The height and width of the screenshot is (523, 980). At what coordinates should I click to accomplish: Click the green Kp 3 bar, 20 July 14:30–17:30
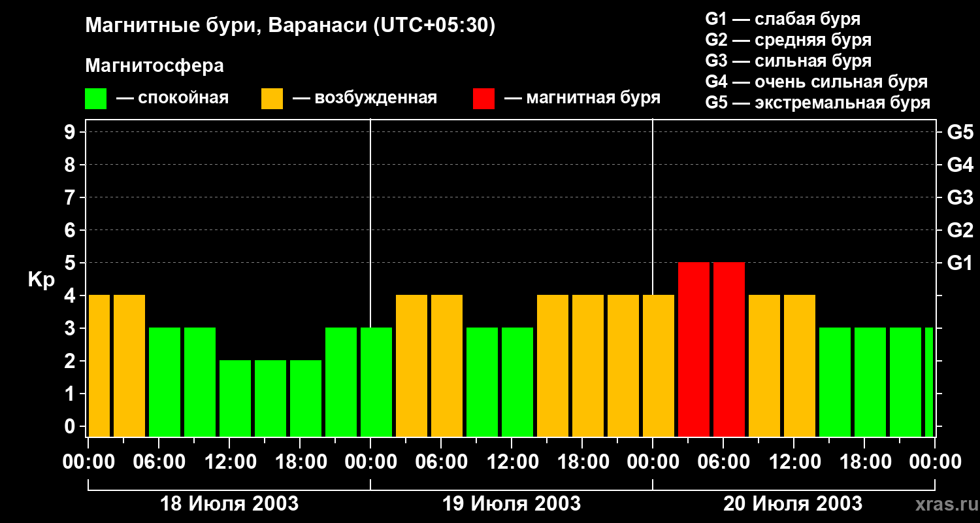(835, 382)
